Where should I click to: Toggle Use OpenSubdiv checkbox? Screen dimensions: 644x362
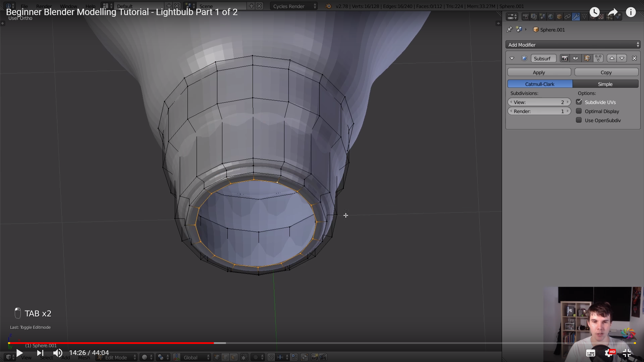(x=579, y=120)
